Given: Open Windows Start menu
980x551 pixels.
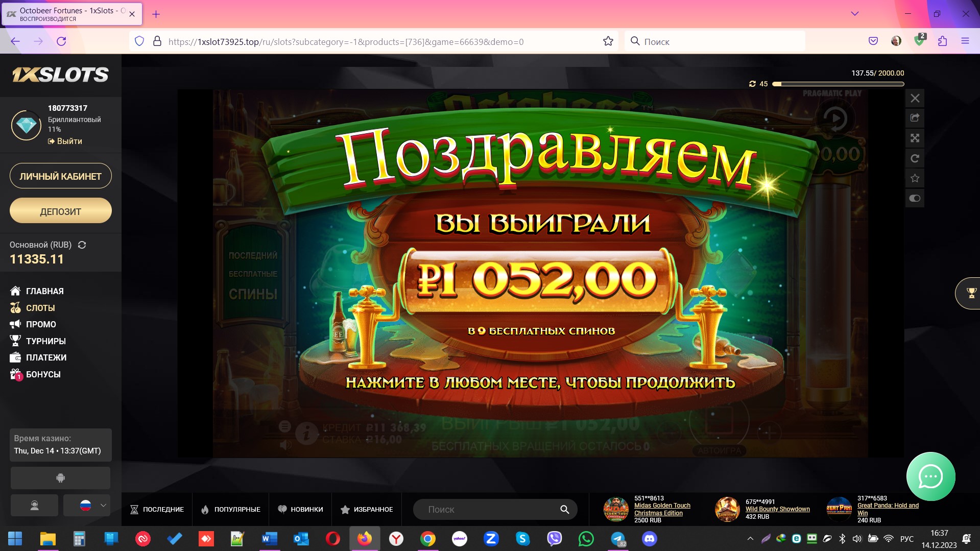Looking at the screenshot, I should click(15, 539).
